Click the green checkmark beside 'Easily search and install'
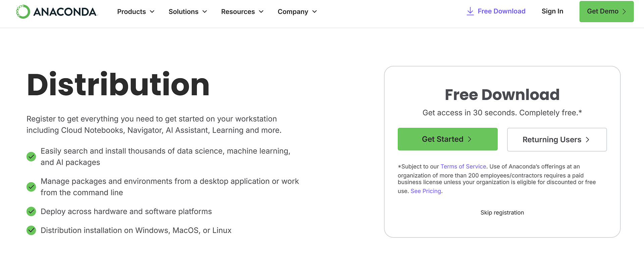644x258 pixels. [x=31, y=157]
